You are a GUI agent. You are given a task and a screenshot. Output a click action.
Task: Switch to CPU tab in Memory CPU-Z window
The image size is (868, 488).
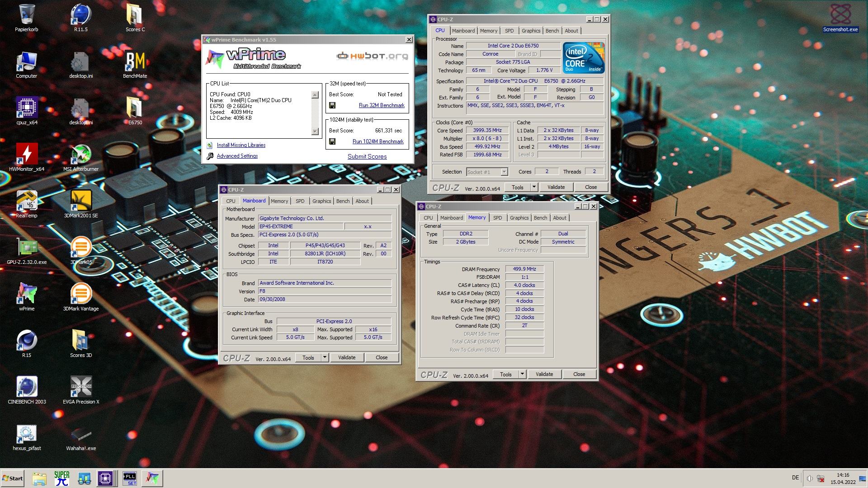coord(428,218)
